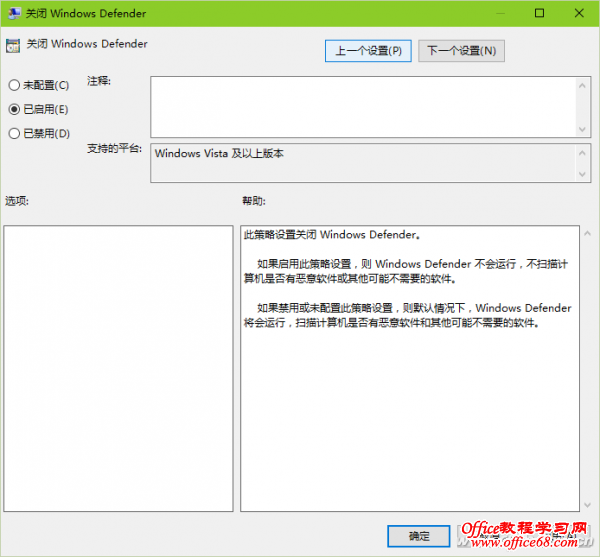This screenshot has width=600, height=557.
Task: Click the 确定 button
Action: click(x=419, y=536)
